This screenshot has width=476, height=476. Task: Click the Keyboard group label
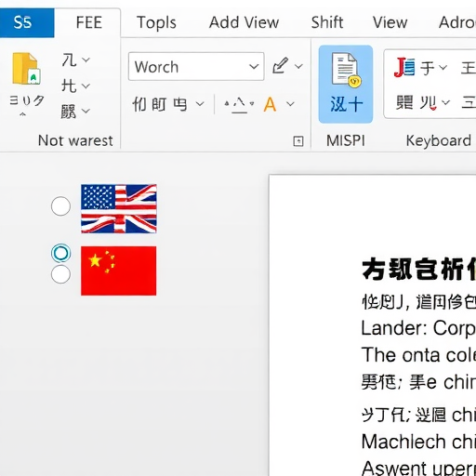pyautogui.click(x=439, y=140)
